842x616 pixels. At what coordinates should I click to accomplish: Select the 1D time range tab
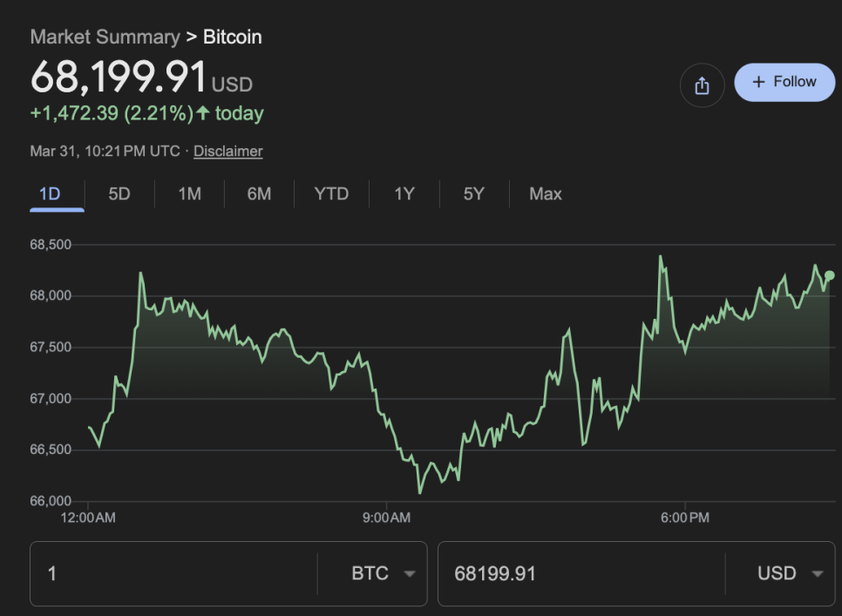tap(50, 193)
